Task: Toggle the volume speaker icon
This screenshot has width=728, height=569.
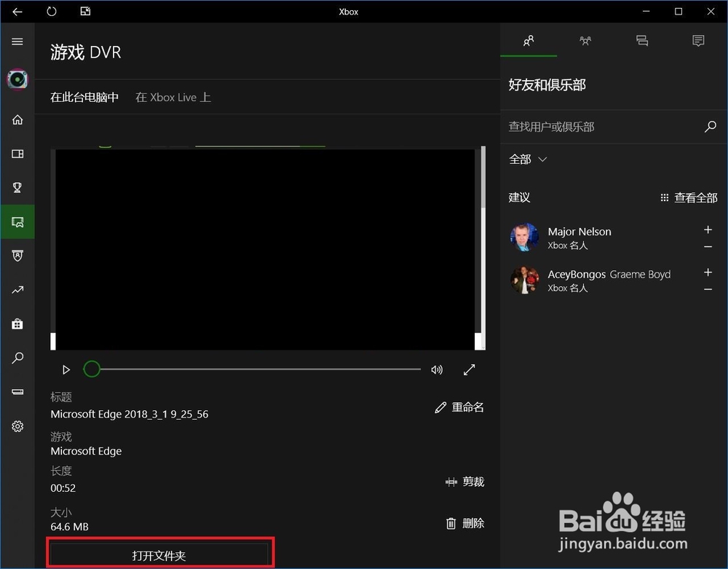Action: click(x=437, y=369)
